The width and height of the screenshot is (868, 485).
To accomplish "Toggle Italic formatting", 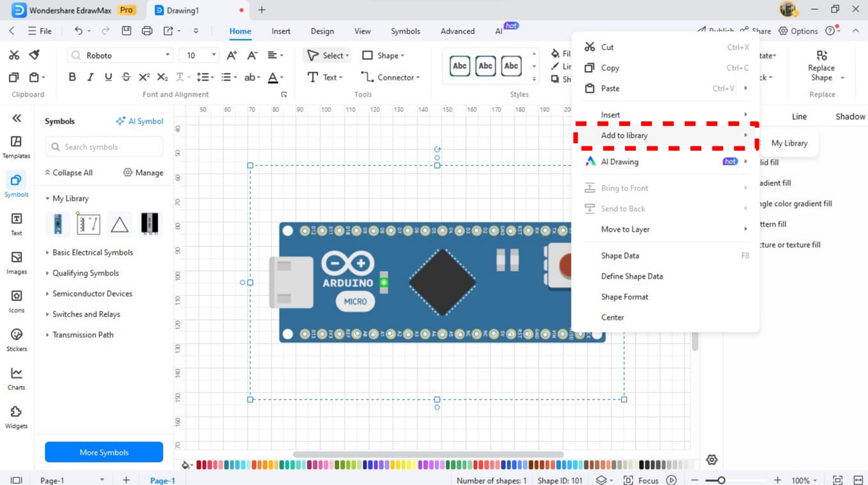I will point(90,77).
